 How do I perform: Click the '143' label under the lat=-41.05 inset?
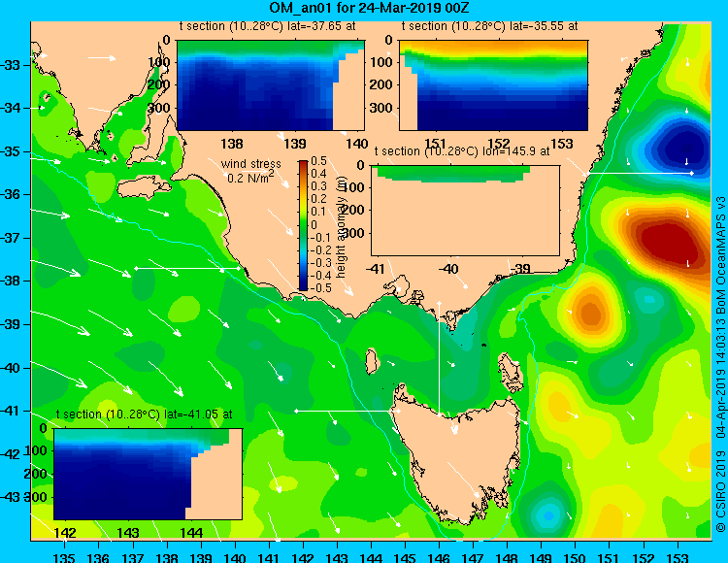click(128, 533)
